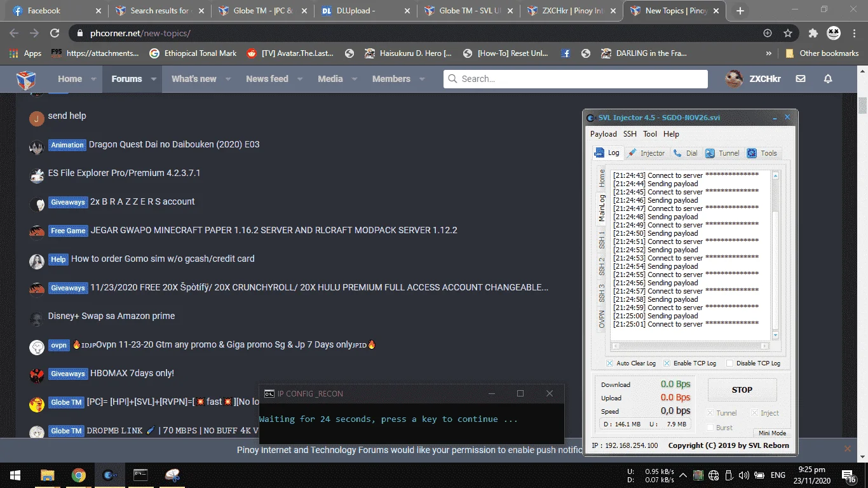Open a new Chrome tab
868x488 pixels.
(x=740, y=11)
